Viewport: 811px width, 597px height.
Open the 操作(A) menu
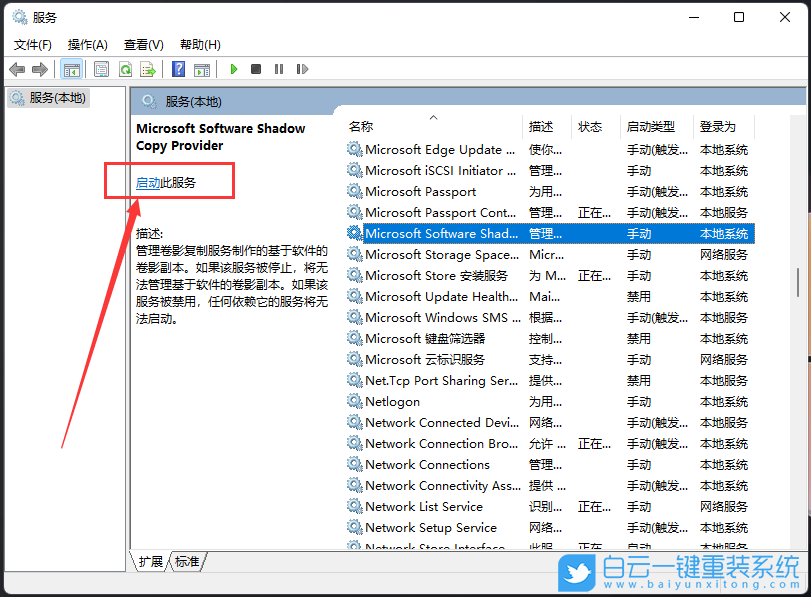pos(87,44)
